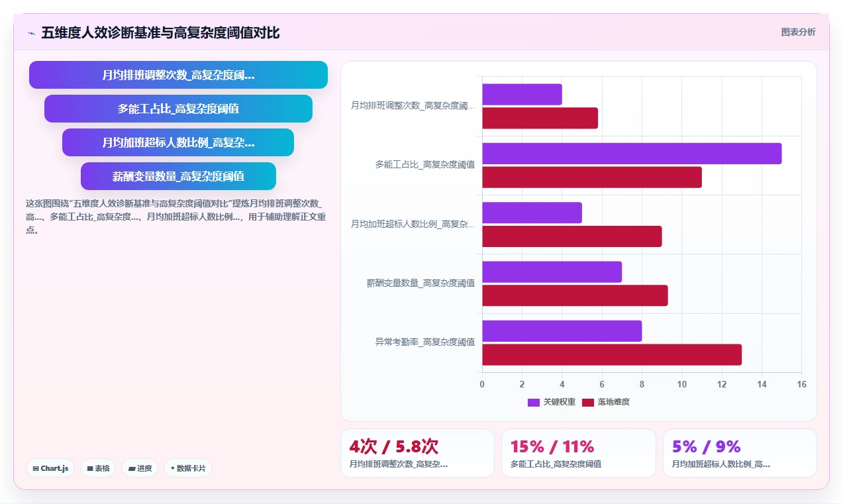Click the 表格 tag chip
Image resolution: width=843 pixels, height=504 pixels.
(98, 468)
